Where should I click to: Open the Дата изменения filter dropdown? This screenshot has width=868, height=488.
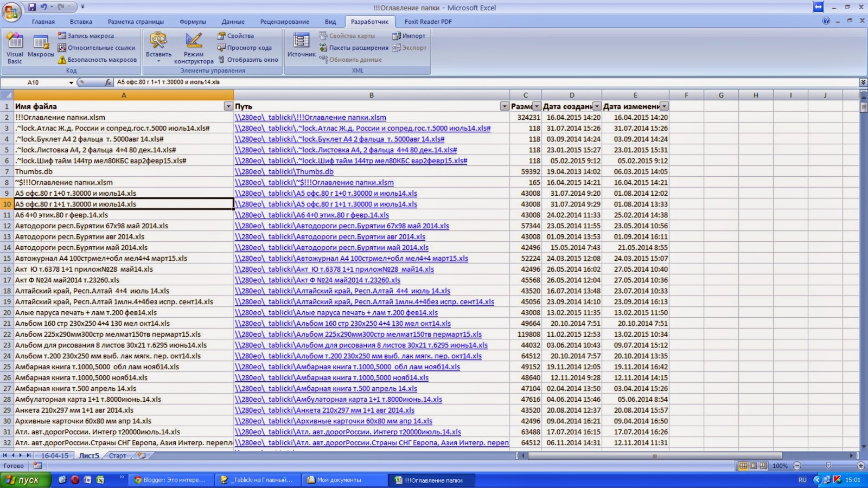pos(664,106)
